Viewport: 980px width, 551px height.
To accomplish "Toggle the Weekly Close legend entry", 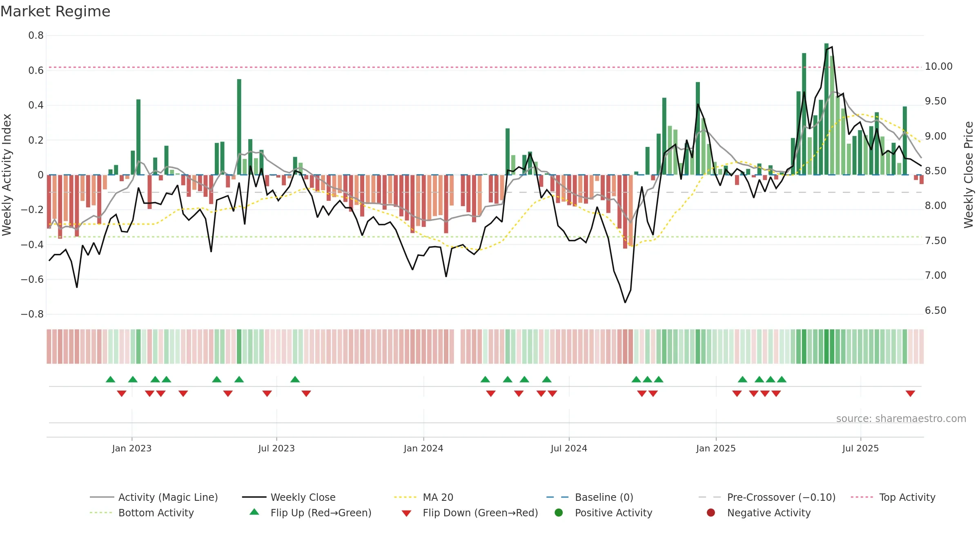I will [x=289, y=497].
